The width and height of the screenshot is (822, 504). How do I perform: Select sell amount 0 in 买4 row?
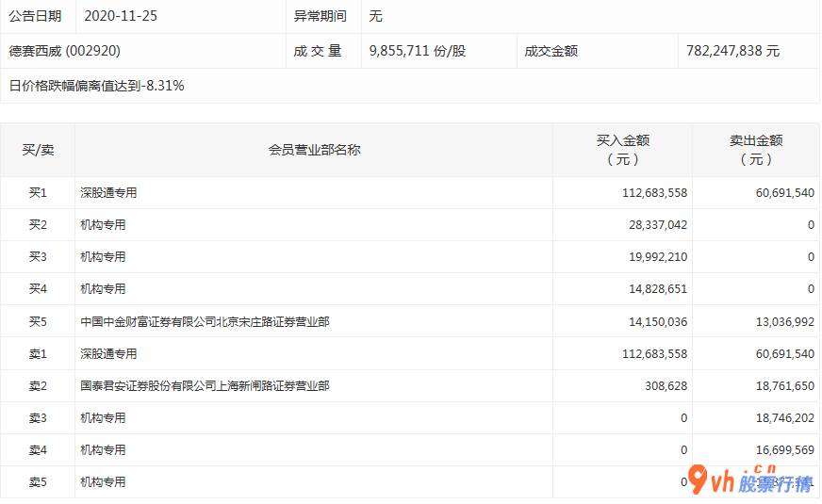pyautogui.click(x=811, y=288)
